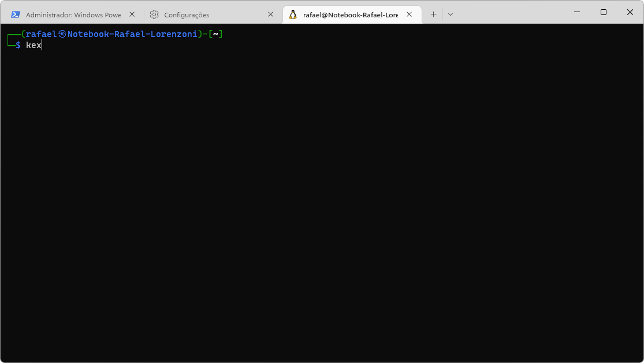Switch to Administrador: Windows PowerShell tab
Viewport: 644px width, 363px height.
[x=73, y=14]
